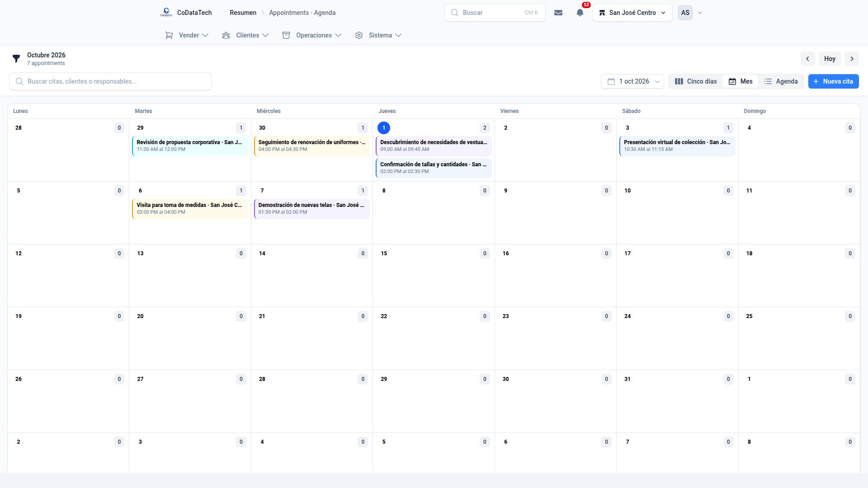Click the Appointments · Agenda breadcrumb text
The width and height of the screenshot is (868, 488).
(302, 13)
